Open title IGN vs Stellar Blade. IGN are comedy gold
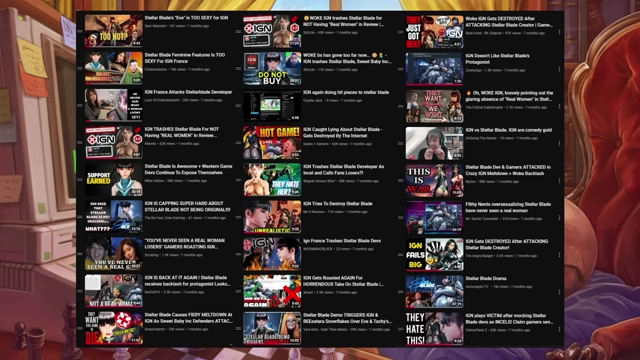This screenshot has height=360, width=640. 509,130
